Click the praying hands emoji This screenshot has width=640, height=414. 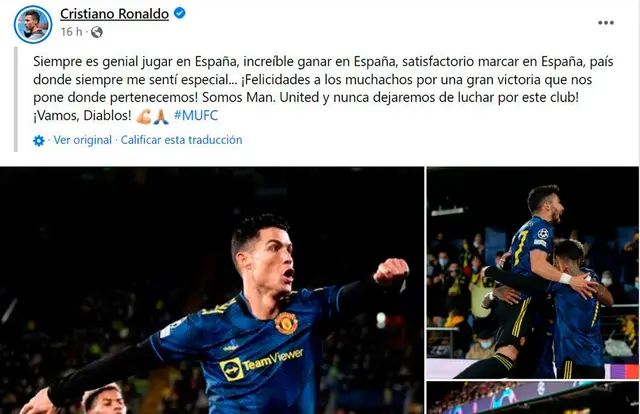[x=161, y=116]
